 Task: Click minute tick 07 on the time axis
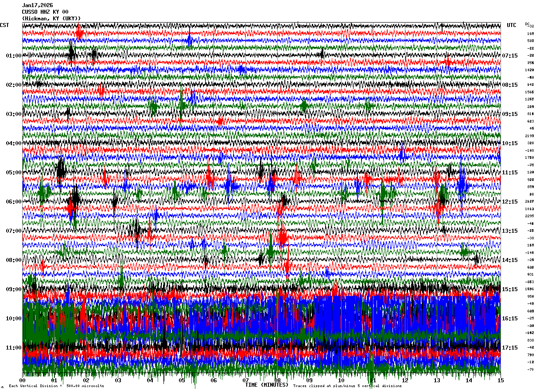coord(246,380)
